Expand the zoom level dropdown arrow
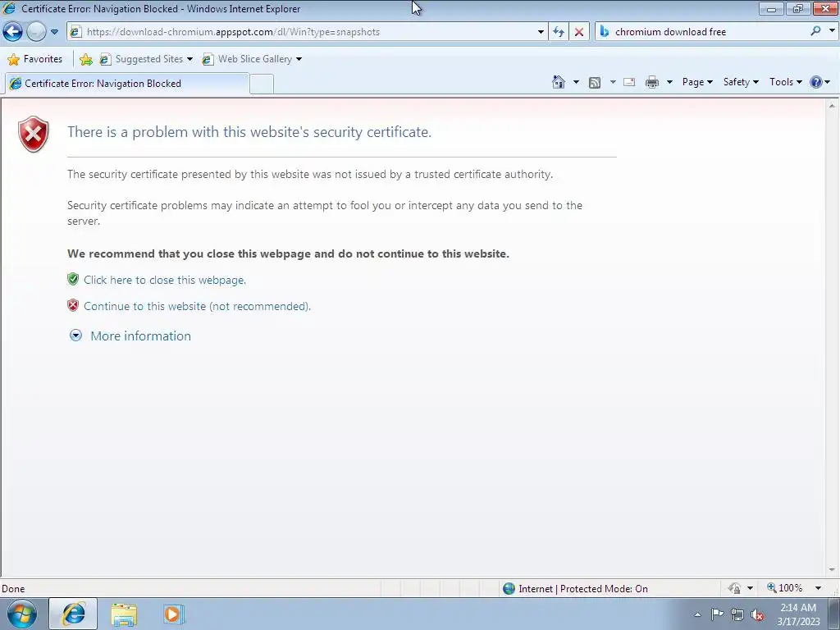The height and width of the screenshot is (630, 840). 818,588
